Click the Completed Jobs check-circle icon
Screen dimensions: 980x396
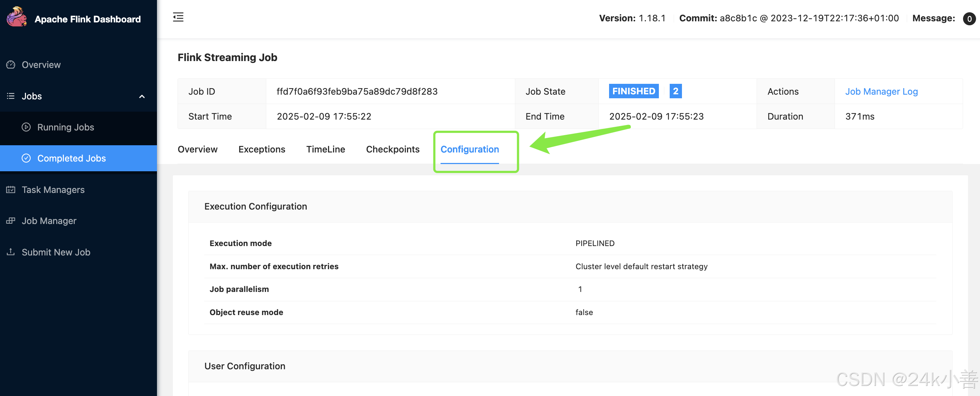pos(26,158)
